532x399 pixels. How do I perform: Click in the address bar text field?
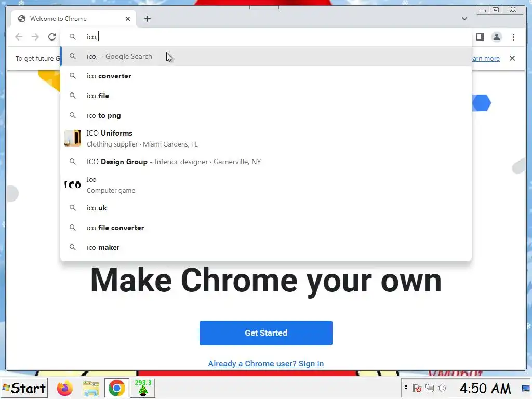[266, 37]
